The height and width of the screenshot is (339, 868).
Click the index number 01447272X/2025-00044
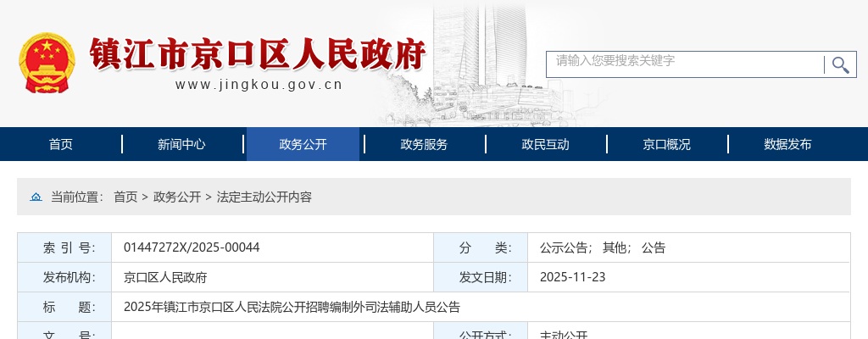(x=192, y=247)
